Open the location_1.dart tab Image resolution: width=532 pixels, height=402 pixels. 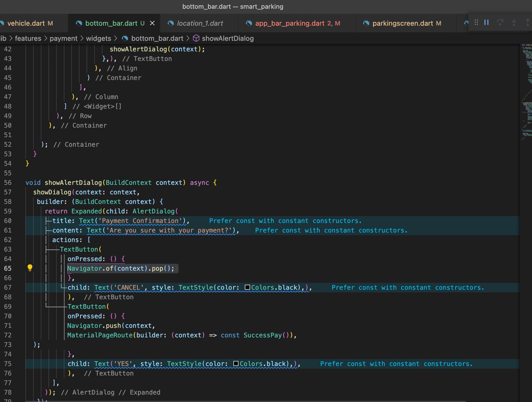click(x=200, y=23)
